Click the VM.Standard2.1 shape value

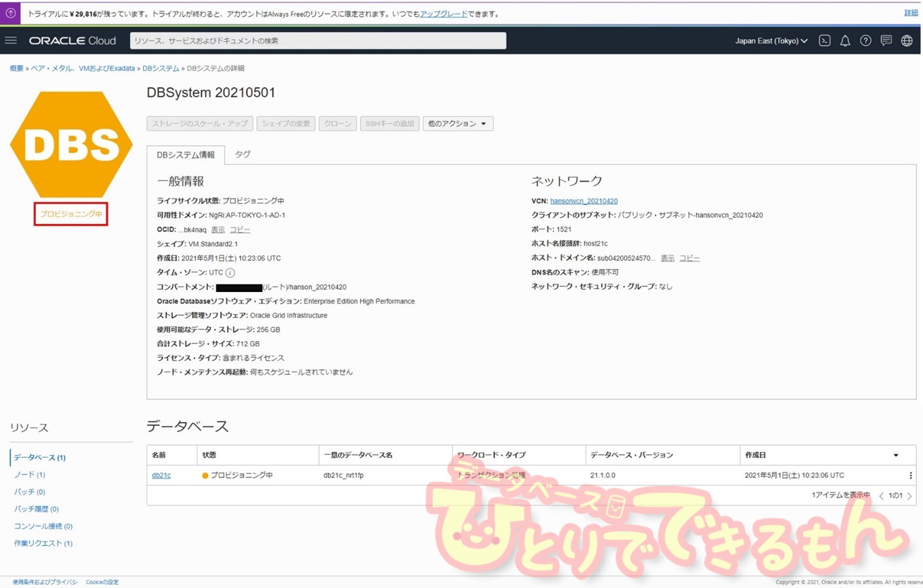(213, 244)
